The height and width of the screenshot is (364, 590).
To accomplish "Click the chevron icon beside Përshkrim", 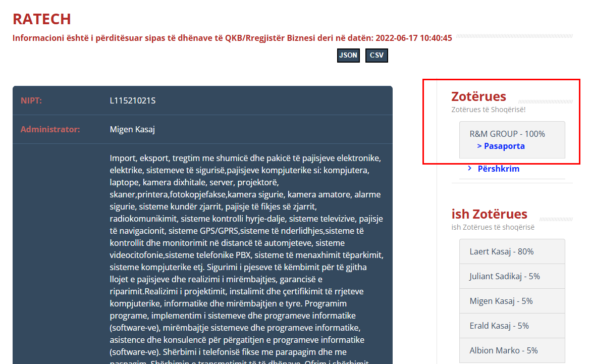I will click(x=469, y=168).
